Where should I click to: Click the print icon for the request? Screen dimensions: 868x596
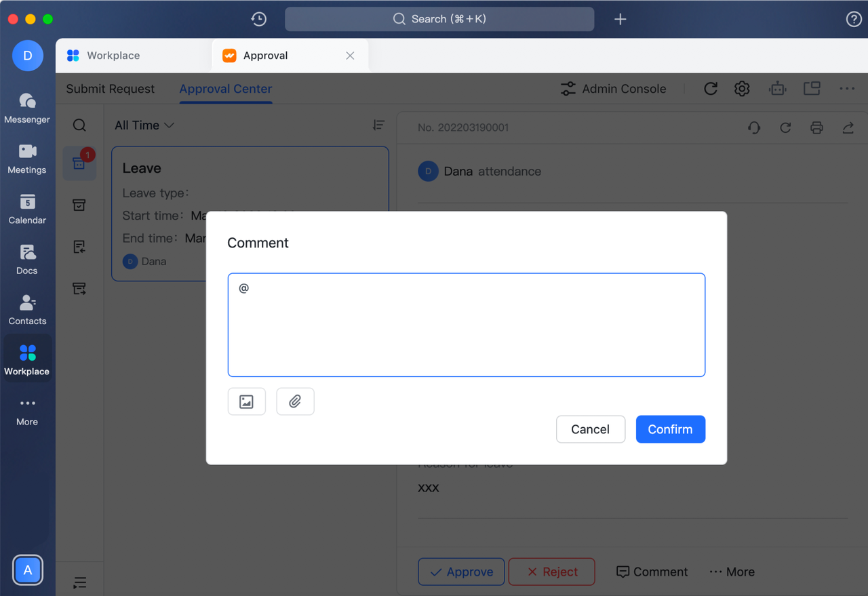coord(816,127)
